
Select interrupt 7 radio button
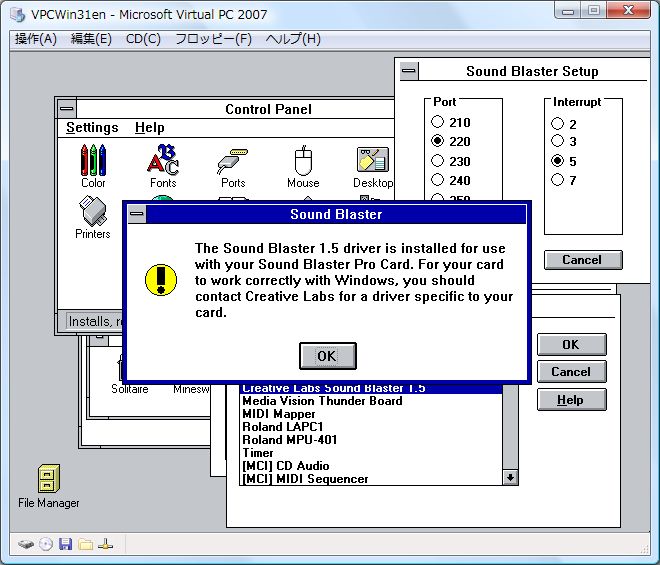557,180
